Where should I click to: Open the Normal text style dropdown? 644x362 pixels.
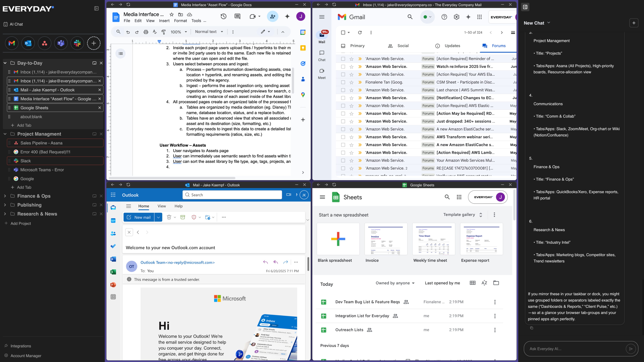(209, 32)
